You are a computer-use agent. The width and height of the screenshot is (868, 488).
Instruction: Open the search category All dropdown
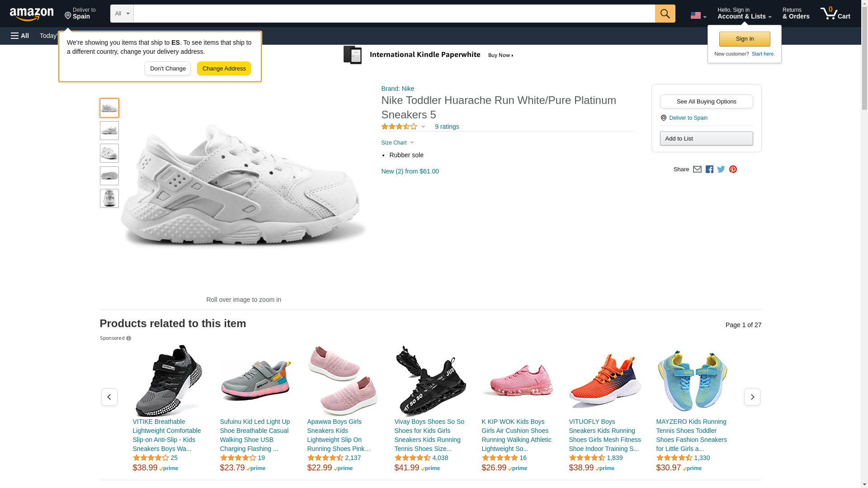pyautogui.click(x=122, y=14)
